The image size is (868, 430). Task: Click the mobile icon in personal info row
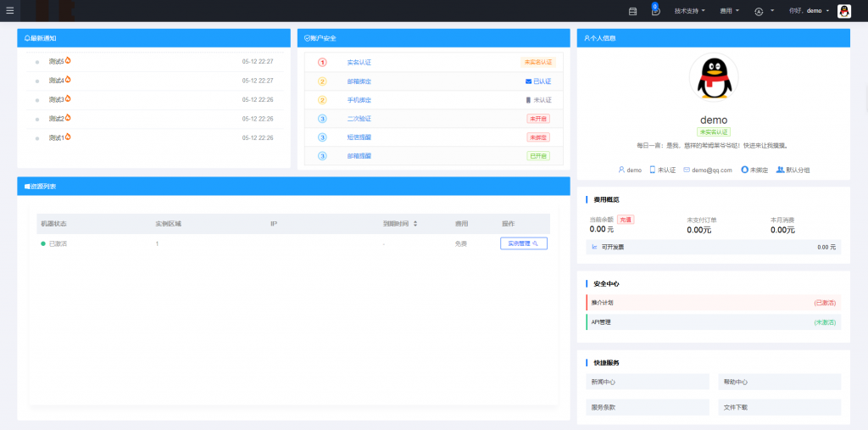[652, 170]
